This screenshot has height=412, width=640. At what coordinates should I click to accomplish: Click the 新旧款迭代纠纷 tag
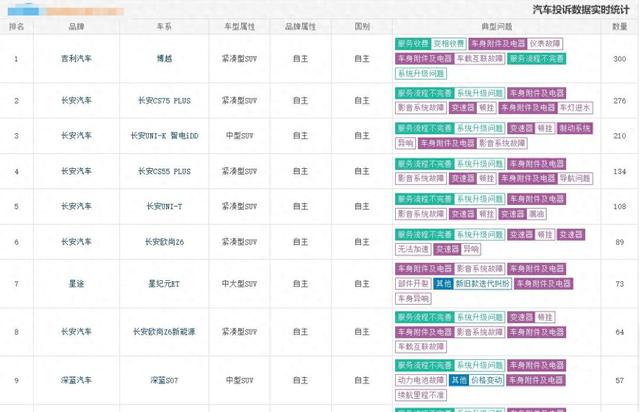pyautogui.click(x=482, y=284)
